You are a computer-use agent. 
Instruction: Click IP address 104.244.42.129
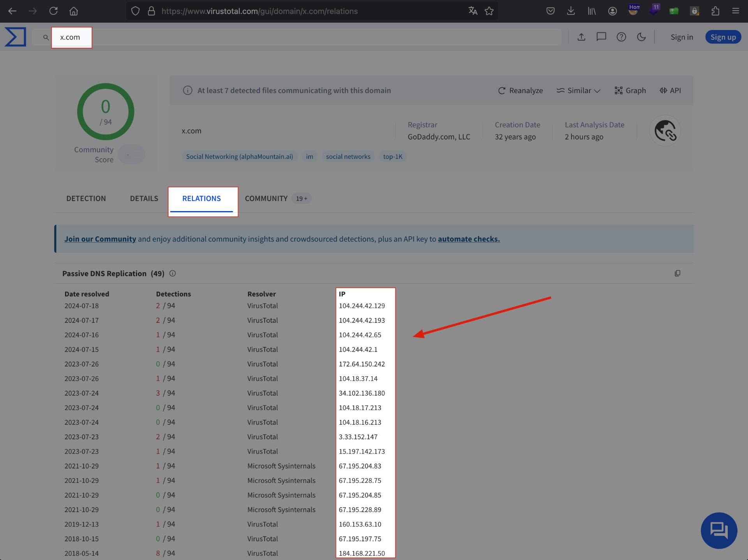(362, 306)
